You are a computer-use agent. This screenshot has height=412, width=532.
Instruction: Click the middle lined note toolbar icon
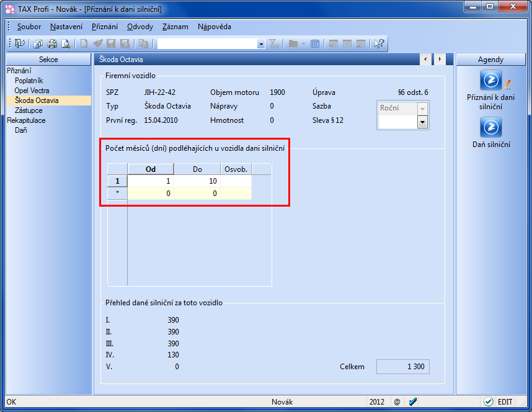[x=347, y=43]
